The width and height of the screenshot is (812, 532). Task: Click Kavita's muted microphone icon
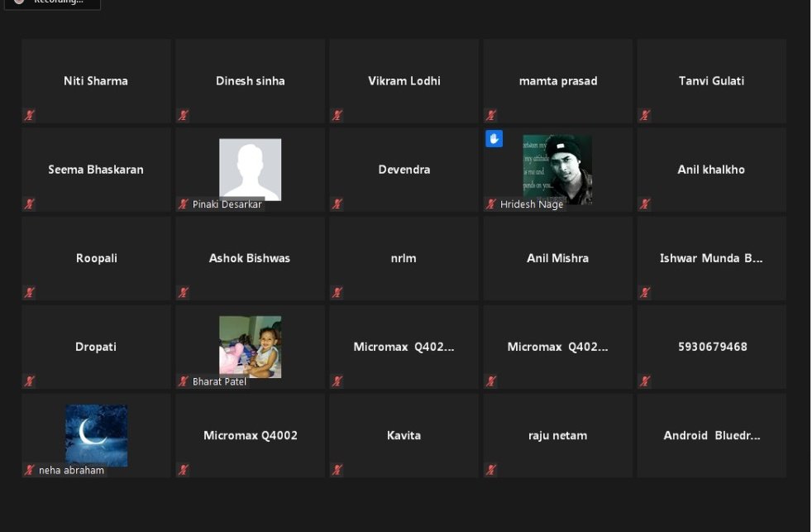(337, 470)
